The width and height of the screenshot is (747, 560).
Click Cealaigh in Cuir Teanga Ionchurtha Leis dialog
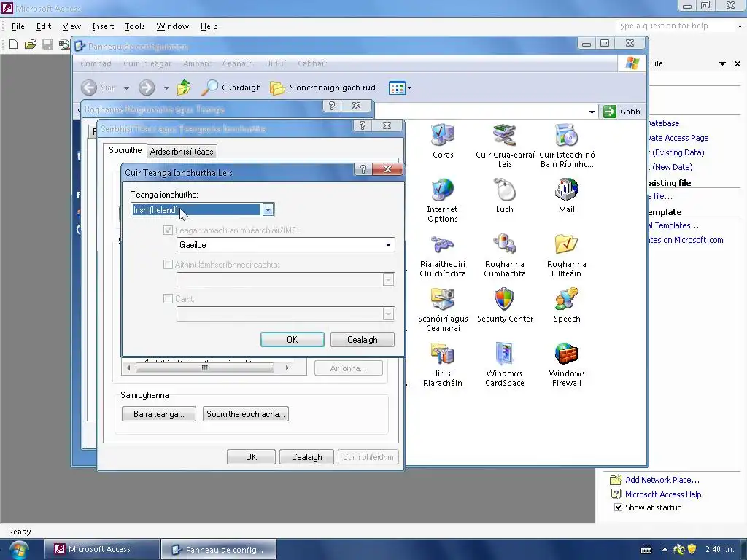[362, 340]
